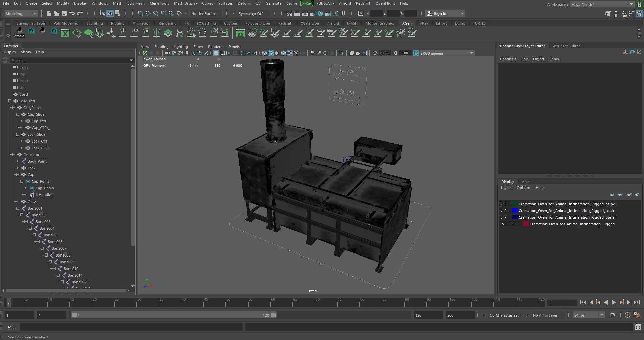Collapse the Base_Ctrl node in Outliner
This screenshot has height=340, width=644.
point(10,101)
